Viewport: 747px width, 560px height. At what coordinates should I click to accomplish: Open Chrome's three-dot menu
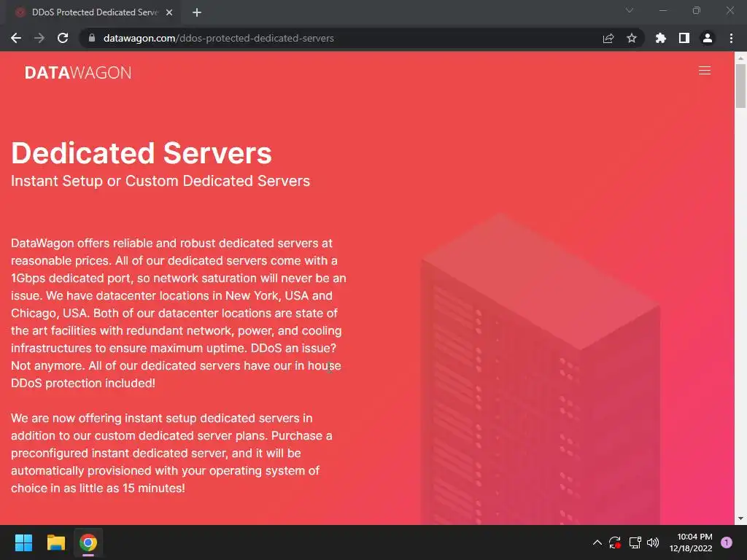tap(731, 38)
